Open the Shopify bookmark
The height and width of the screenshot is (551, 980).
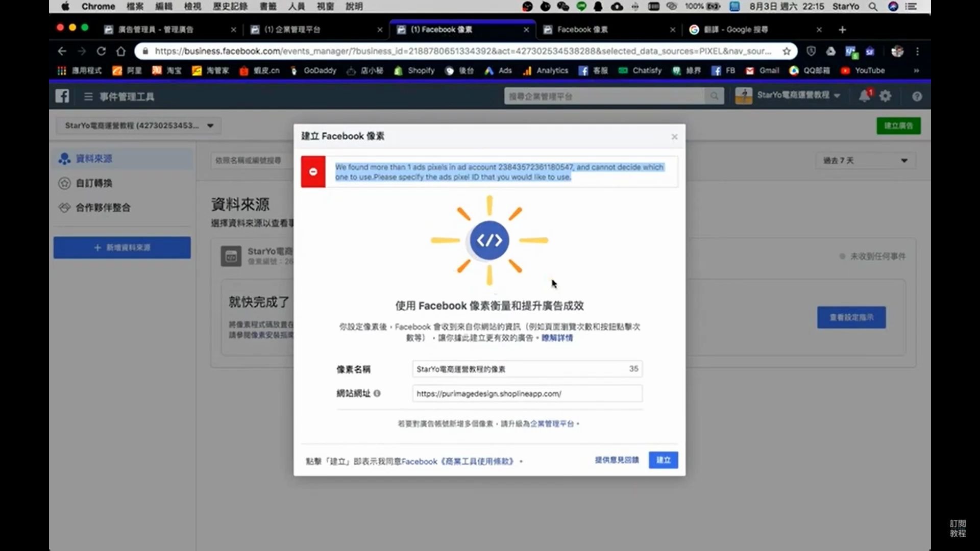414,70
